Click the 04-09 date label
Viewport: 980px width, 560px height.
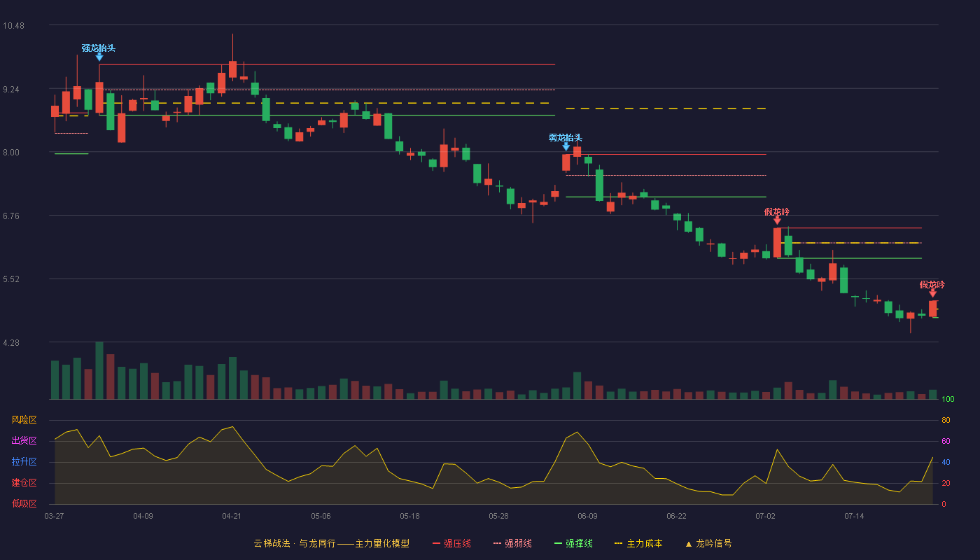tap(143, 516)
